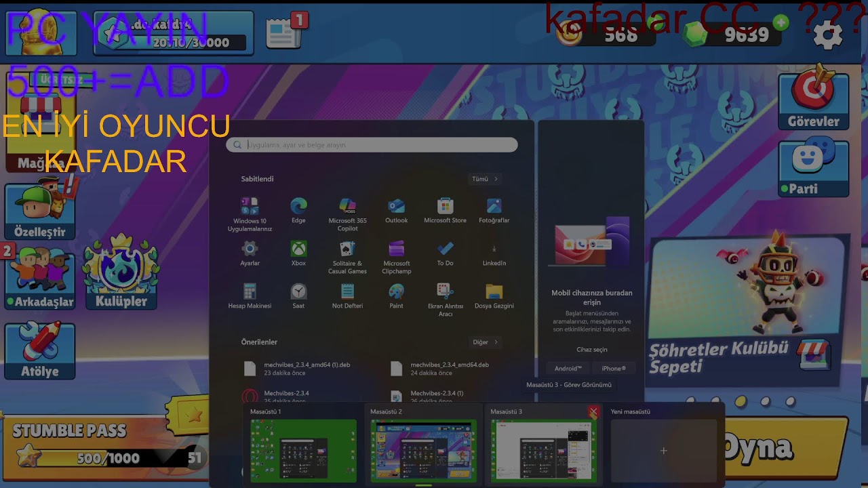The width and height of the screenshot is (868, 488).
Task: Switch to Masaüstü 3 desktop thumbnail
Action: point(543,451)
